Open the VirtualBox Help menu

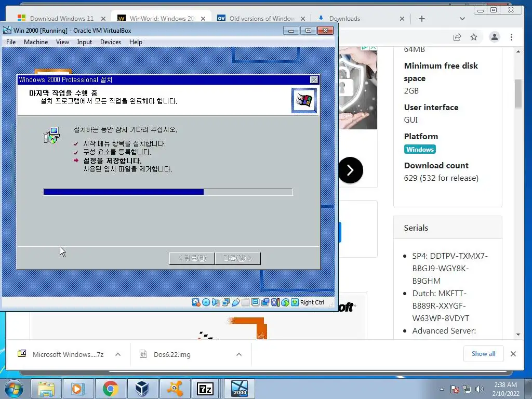pos(136,42)
